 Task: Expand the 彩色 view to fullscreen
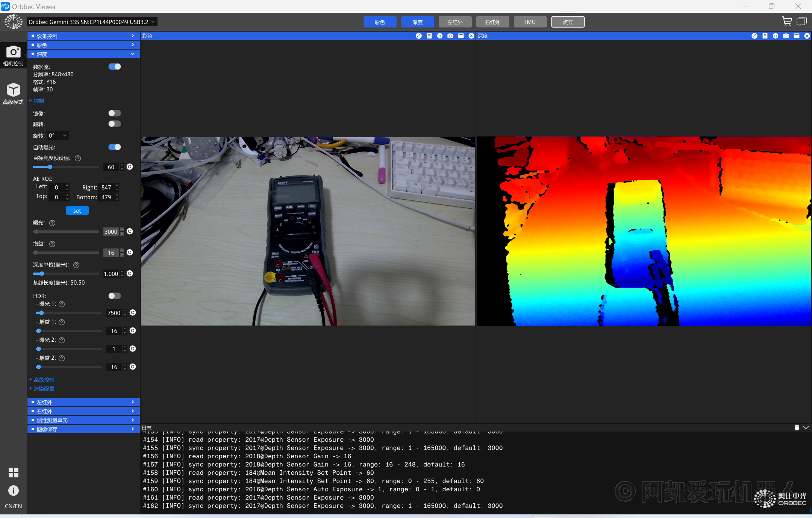(x=419, y=36)
